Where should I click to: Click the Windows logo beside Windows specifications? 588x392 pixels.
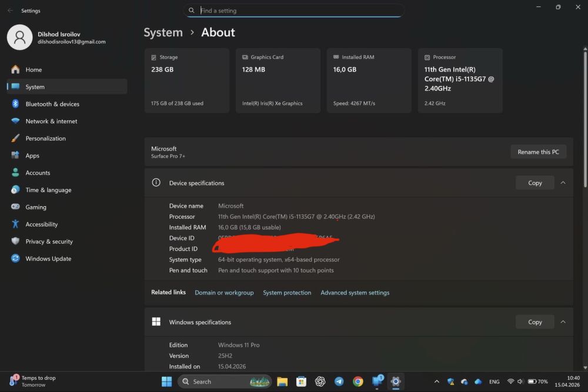coord(156,321)
